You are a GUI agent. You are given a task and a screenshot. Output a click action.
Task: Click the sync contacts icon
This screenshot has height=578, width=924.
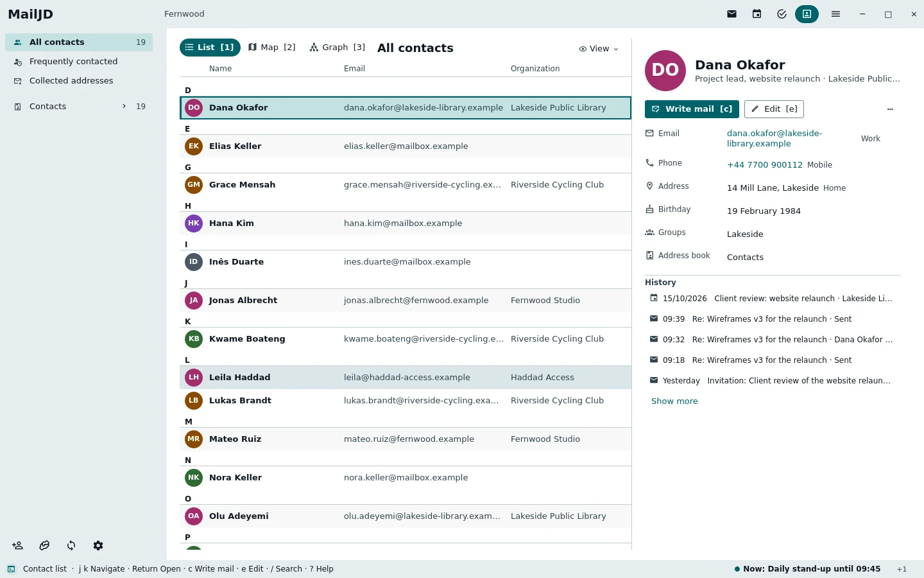[x=71, y=545]
